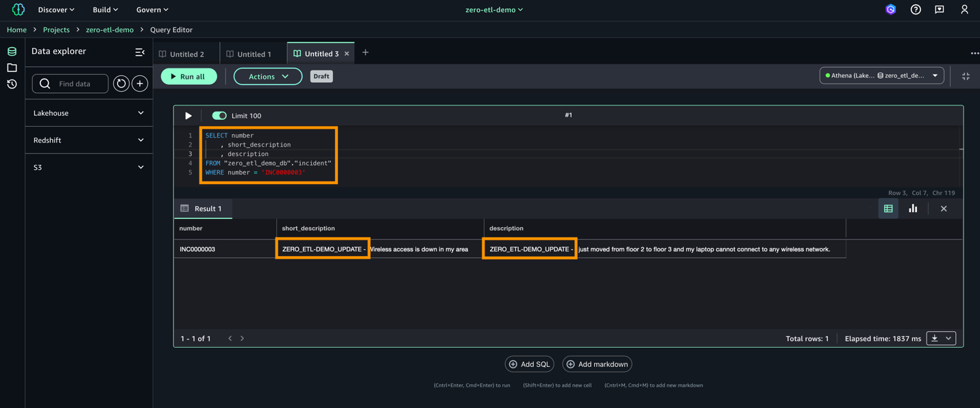
Task: Click Total rows: 1 status text
Action: 807,339
